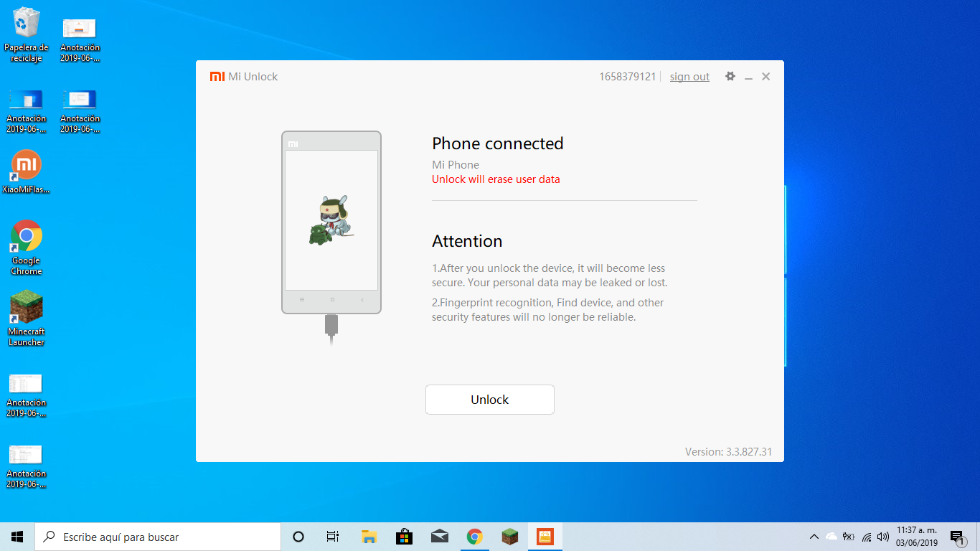The height and width of the screenshot is (551, 980).
Task: Click the active Mi Unlock taskbar icon
Action: click(x=545, y=537)
